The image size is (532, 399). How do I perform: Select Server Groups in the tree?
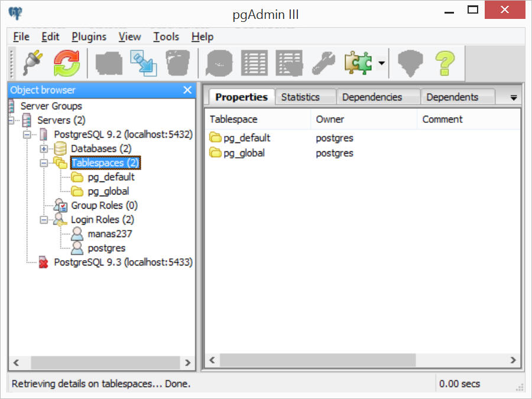coord(51,106)
